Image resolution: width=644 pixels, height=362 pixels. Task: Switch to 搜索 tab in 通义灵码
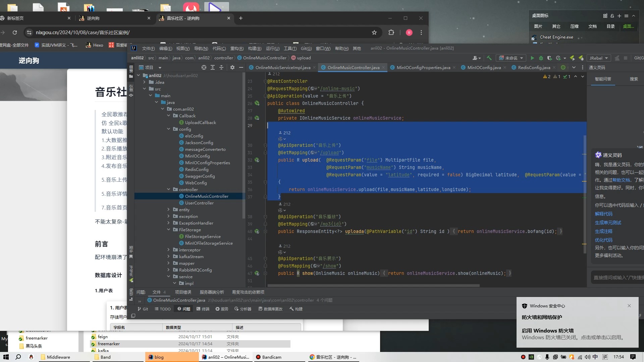click(x=634, y=79)
